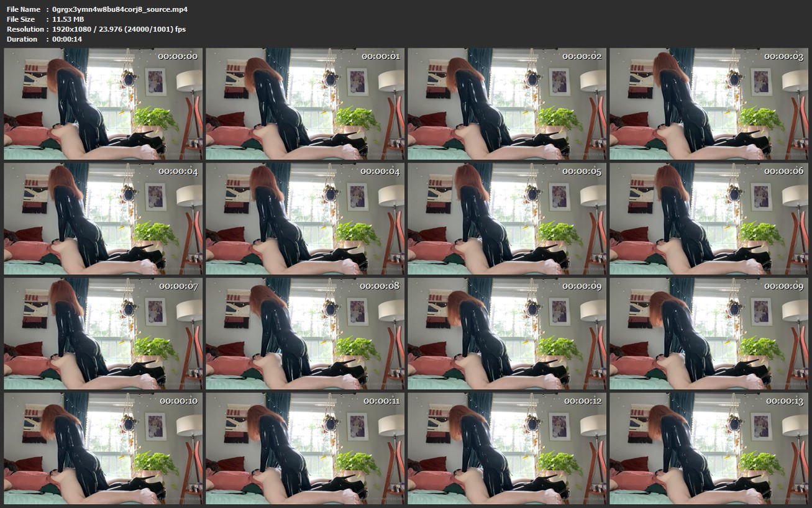812x508 pixels.
Task: Click the "File Name" label
Action: (24, 9)
